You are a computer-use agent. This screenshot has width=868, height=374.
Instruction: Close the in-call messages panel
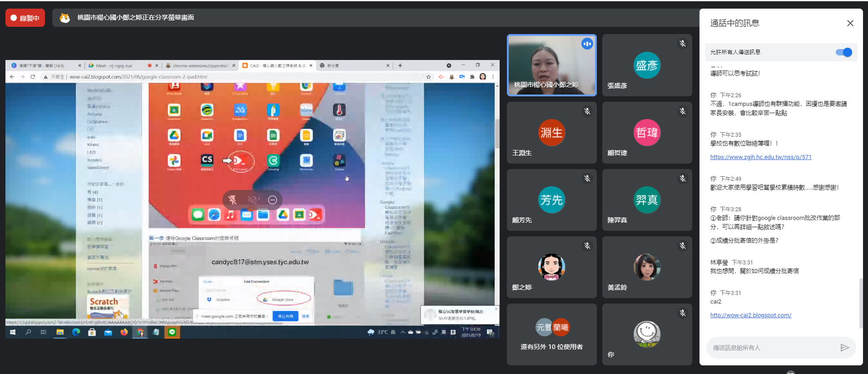pos(850,23)
